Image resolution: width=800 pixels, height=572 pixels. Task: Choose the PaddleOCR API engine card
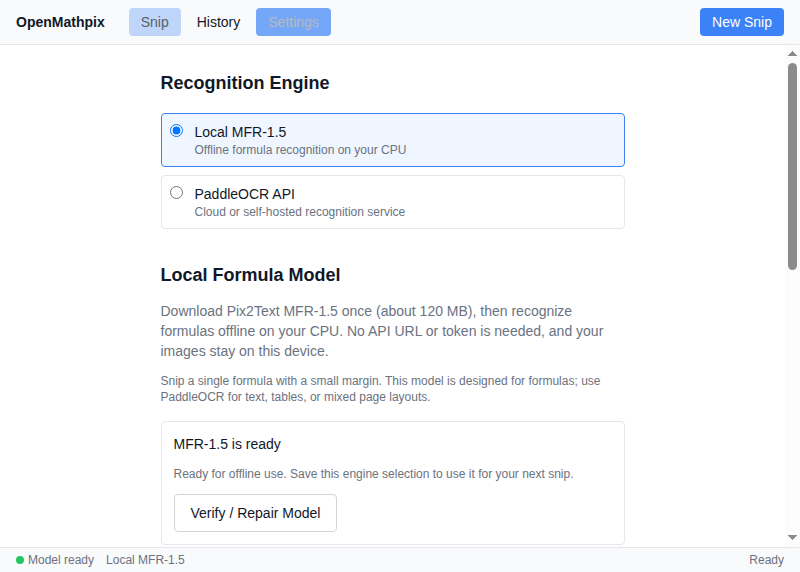coord(393,202)
